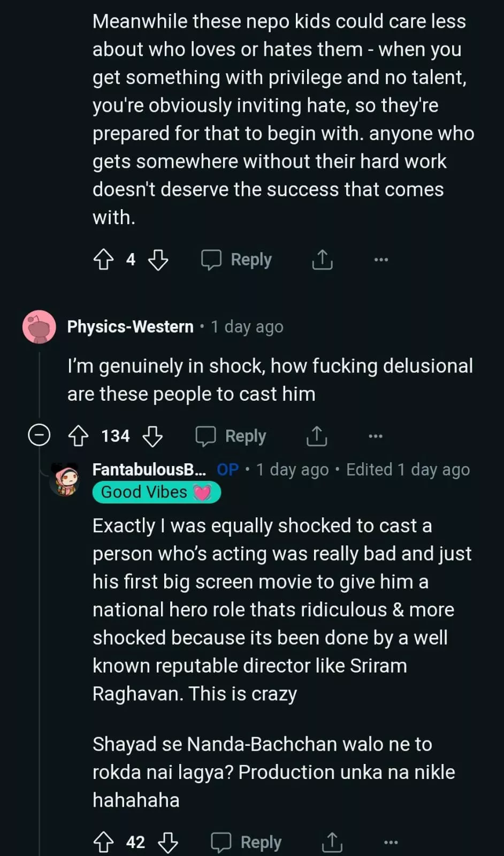The image size is (504, 856).
Task: Open more options for nepo kids comment
Action: pyautogui.click(x=381, y=260)
